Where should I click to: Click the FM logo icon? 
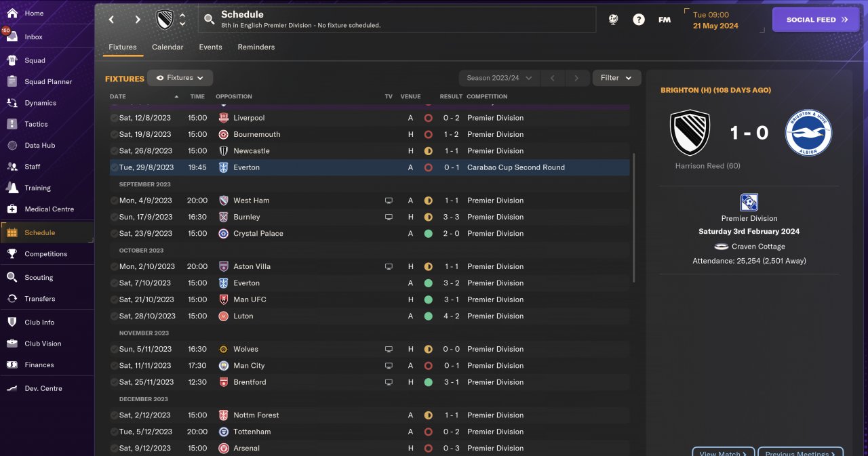click(x=665, y=20)
